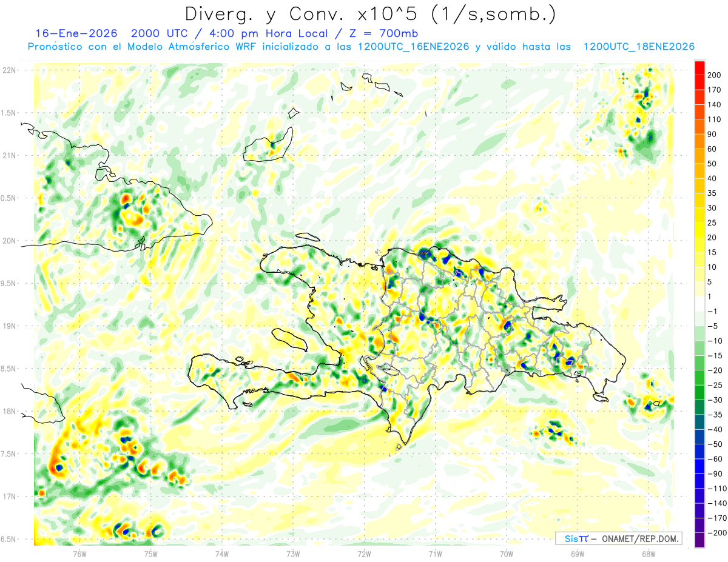The width and height of the screenshot is (728, 562).
Task: Click the positive "5" color scale label
Action: (x=711, y=282)
